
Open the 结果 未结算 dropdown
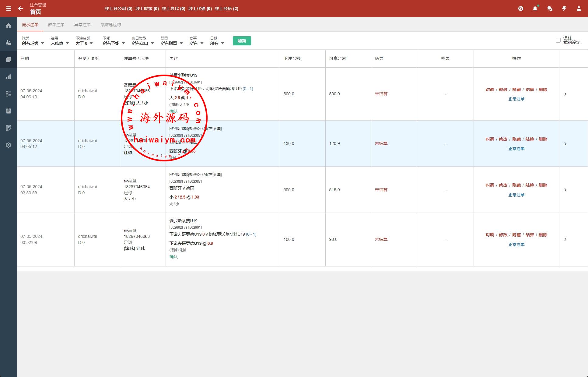point(60,43)
